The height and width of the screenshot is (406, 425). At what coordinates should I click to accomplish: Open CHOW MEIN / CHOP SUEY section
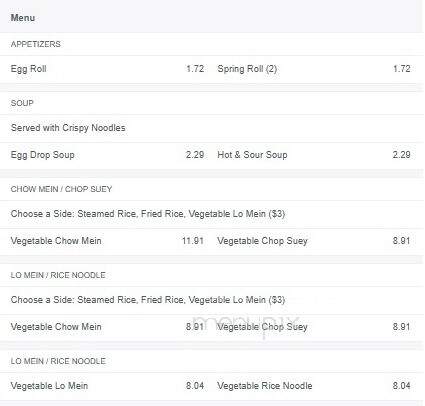click(61, 189)
